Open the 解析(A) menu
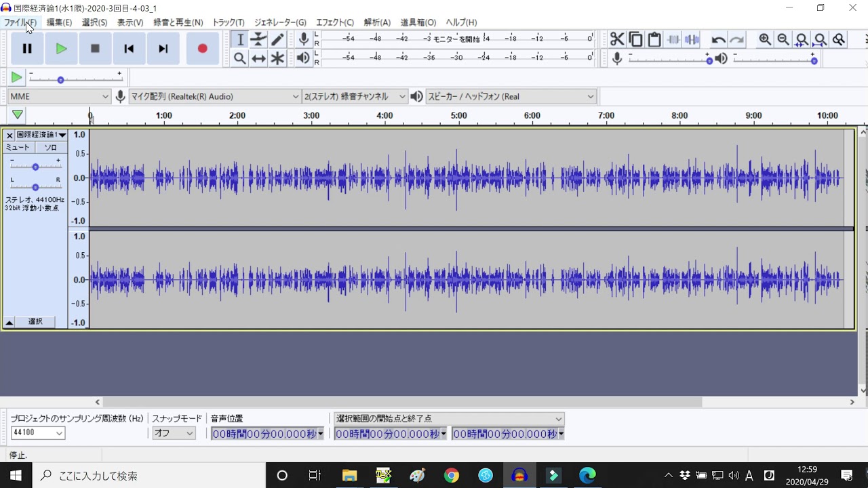 click(377, 22)
